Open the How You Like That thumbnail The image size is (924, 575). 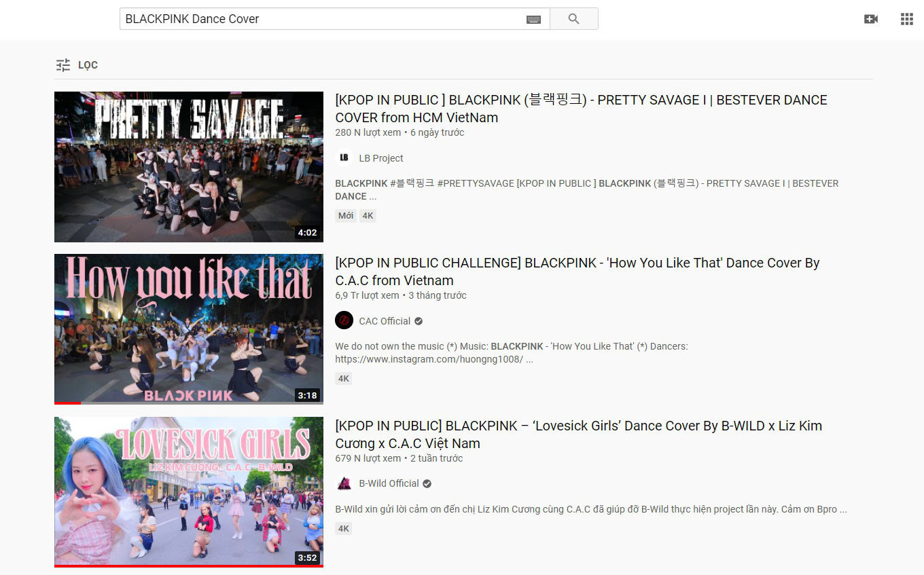(189, 329)
